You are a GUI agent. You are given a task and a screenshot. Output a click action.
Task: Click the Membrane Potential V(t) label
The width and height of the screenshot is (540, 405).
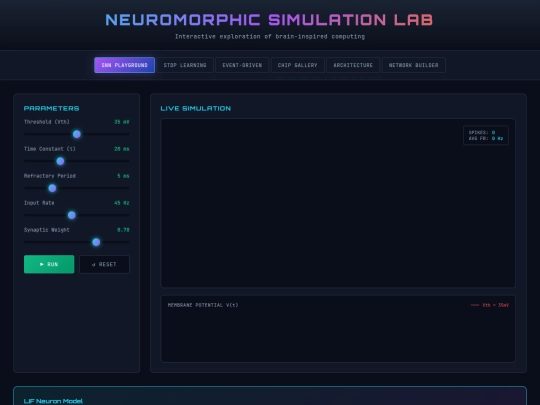pyautogui.click(x=203, y=305)
